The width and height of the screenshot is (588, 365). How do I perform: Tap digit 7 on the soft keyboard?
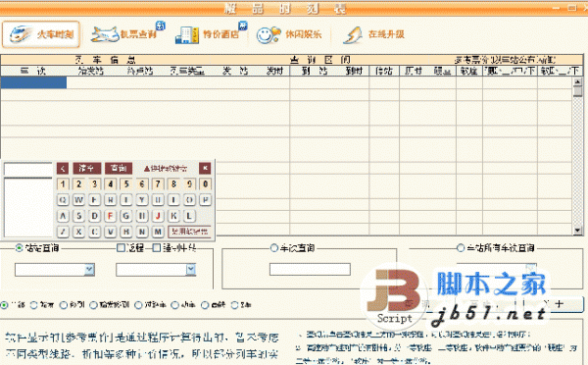(158, 184)
